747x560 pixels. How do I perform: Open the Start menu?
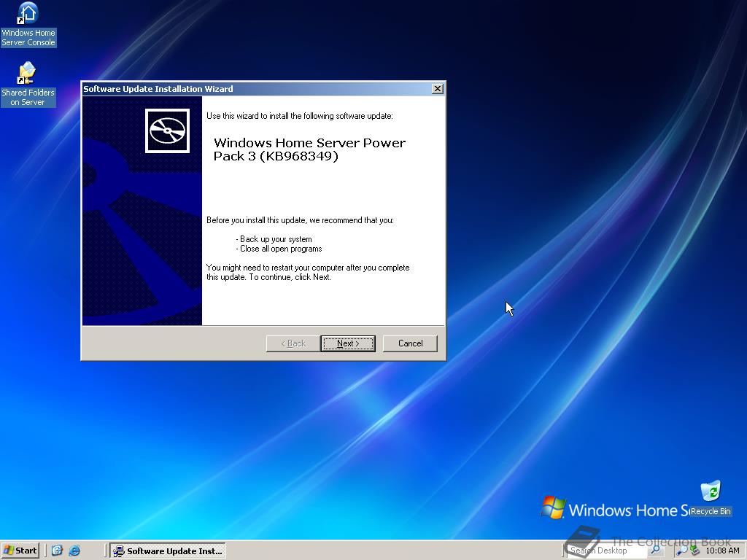(x=20, y=551)
